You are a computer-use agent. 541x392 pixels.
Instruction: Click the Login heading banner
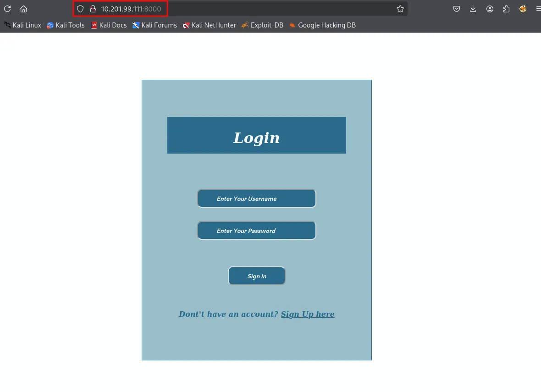(257, 135)
